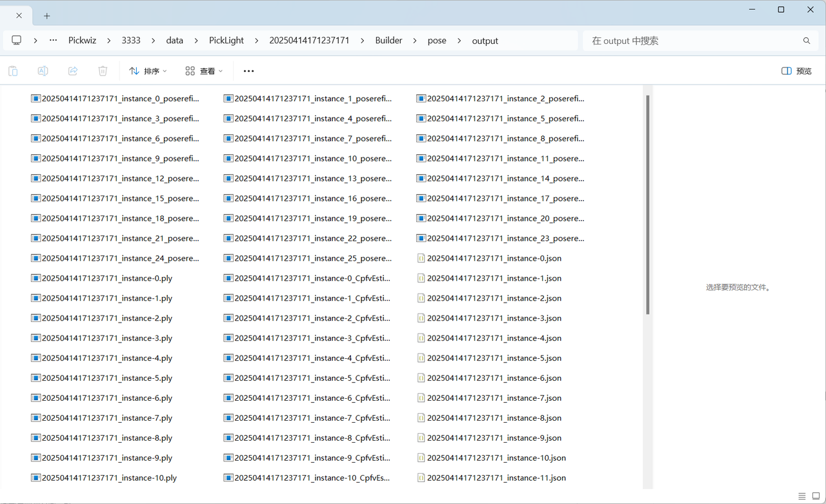Show hidden path folders via the ellipsis breadcrumb
This screenshot has height=504, width=826.
pyautogui.click(x=53, y=40)
